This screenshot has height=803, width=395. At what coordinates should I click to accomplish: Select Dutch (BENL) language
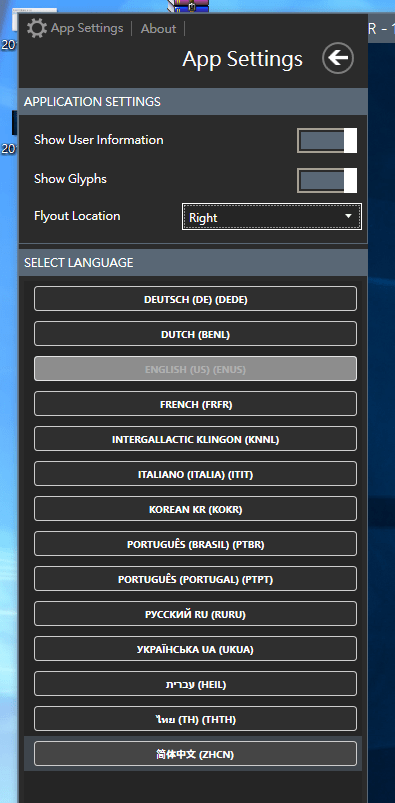[x=195, y=334]
